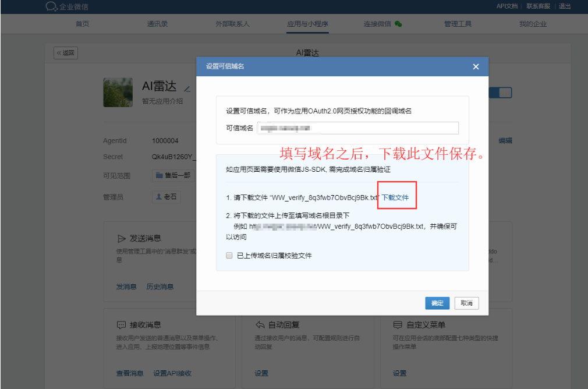Open the 联系客服 link
588x389 pixels.
tap(538, 6)
